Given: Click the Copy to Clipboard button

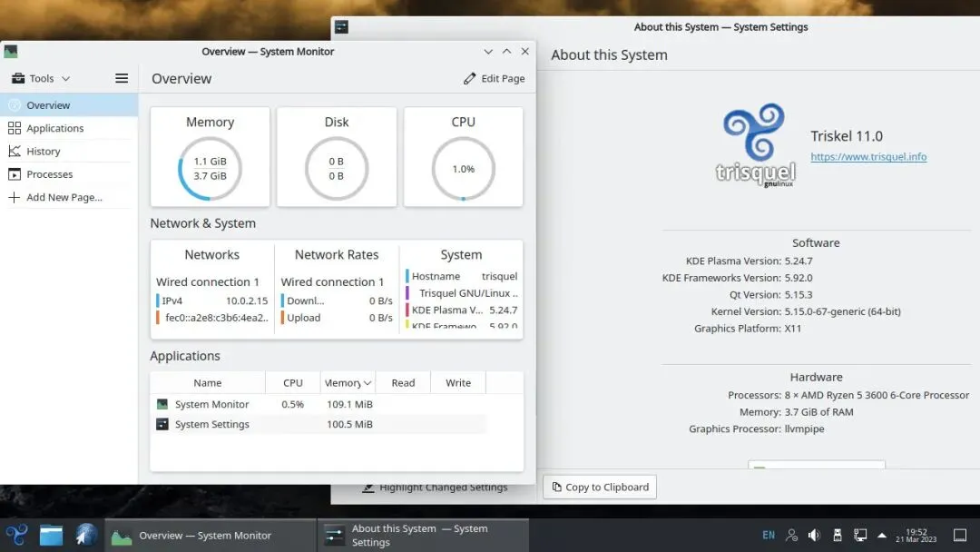Looking at the screenshot, I should [600, 487].
